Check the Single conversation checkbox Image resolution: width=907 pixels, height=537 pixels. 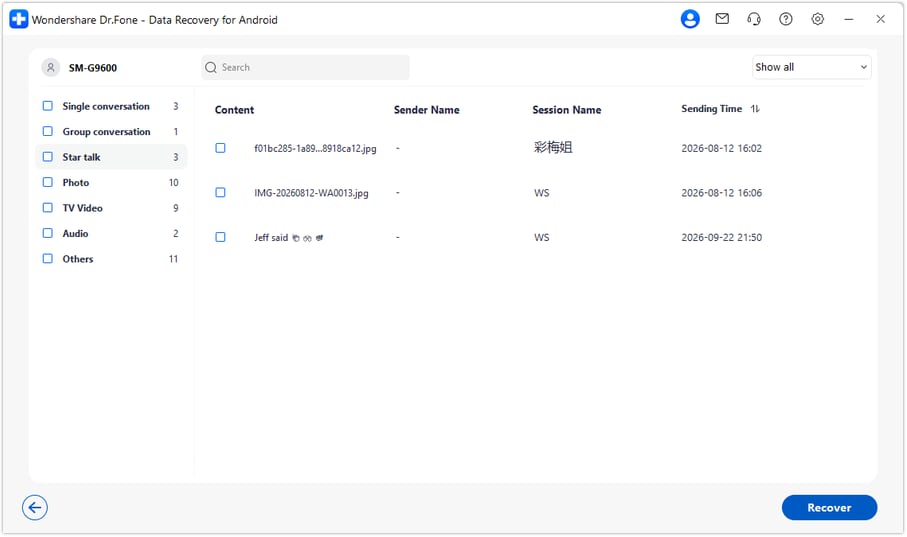click(48, 106)
